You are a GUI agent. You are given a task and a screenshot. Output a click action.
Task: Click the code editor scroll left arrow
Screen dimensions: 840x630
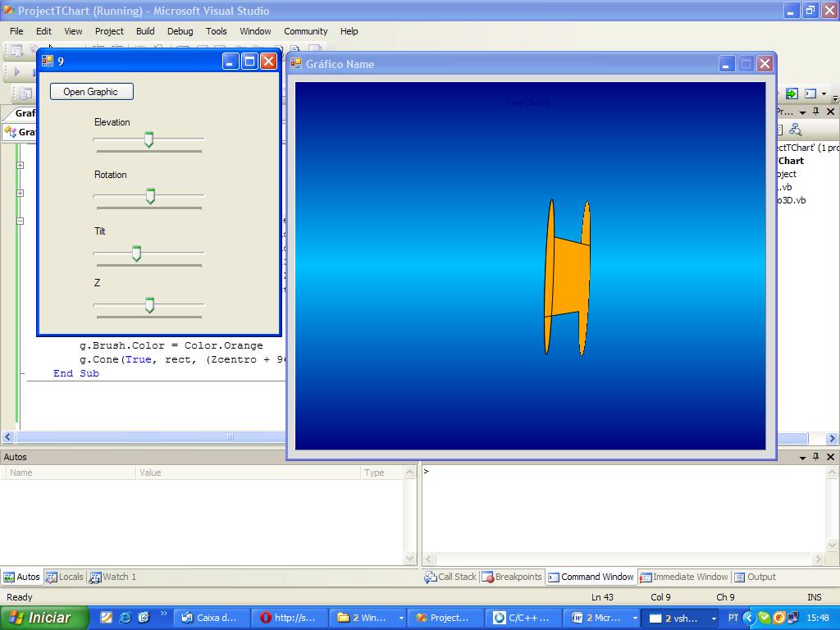point(7,437)
